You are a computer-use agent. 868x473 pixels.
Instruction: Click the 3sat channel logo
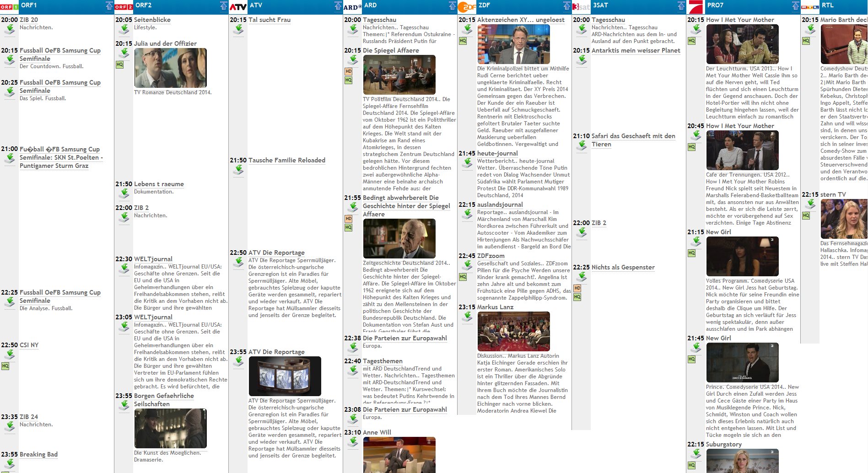(581, 7)
